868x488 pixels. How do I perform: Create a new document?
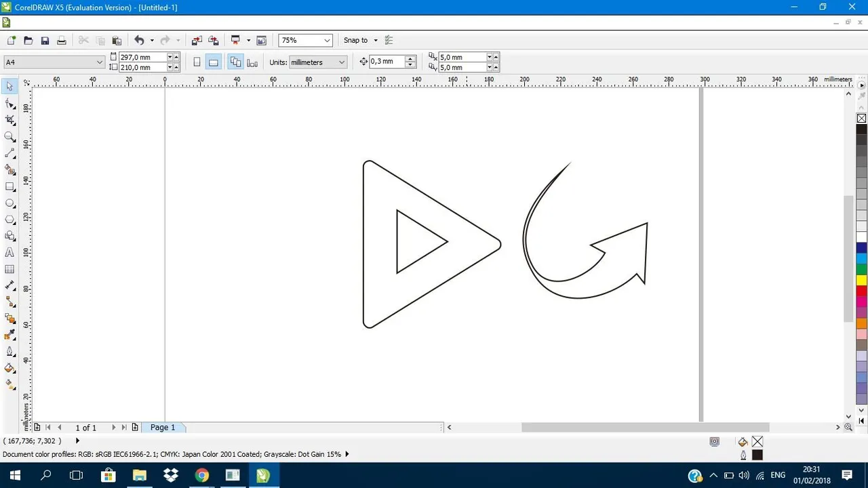[x=11, y=41]
